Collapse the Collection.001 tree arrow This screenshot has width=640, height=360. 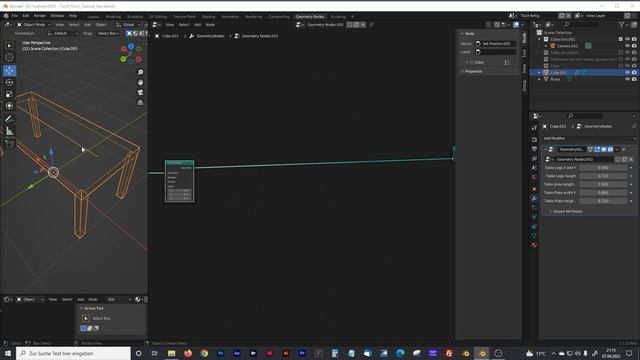point(540,39)
